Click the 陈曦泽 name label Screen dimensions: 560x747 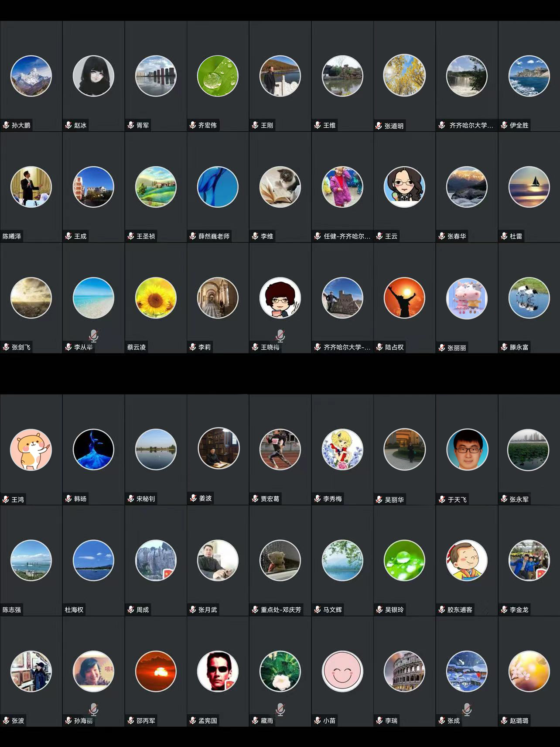pos(12,236)
